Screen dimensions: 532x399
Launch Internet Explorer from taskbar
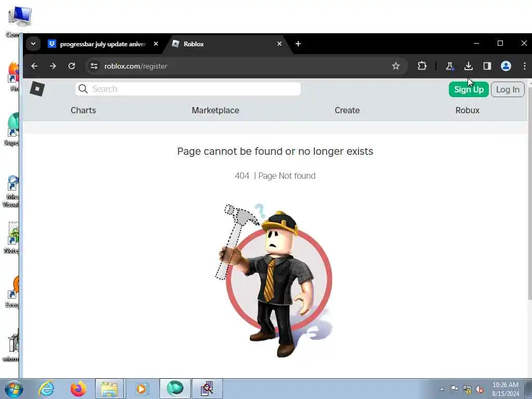(x=46, y=389)
